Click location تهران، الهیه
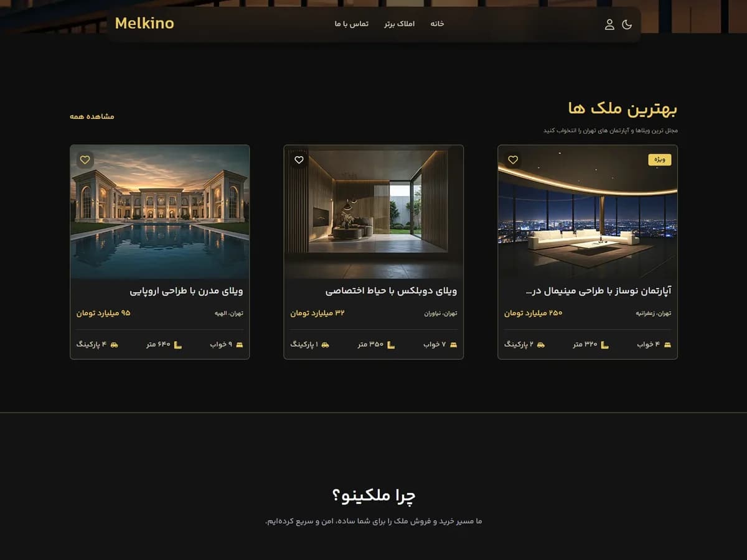 coord(229,314)
